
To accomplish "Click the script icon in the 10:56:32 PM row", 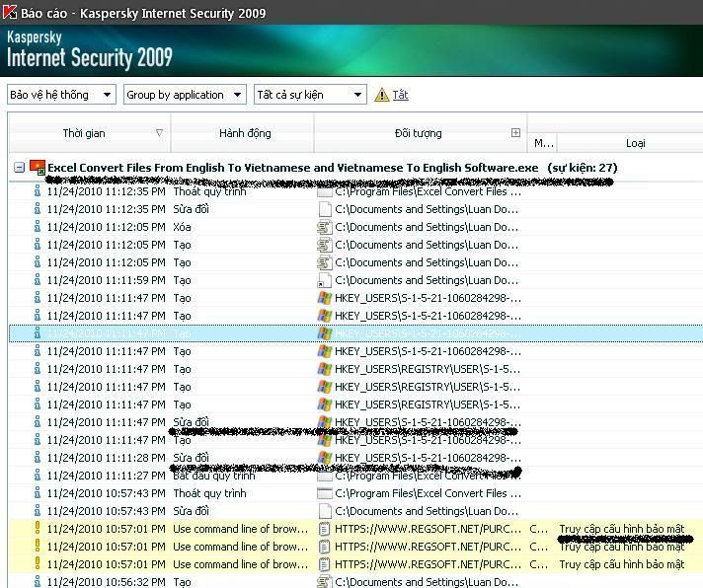I will coord(324,581).
